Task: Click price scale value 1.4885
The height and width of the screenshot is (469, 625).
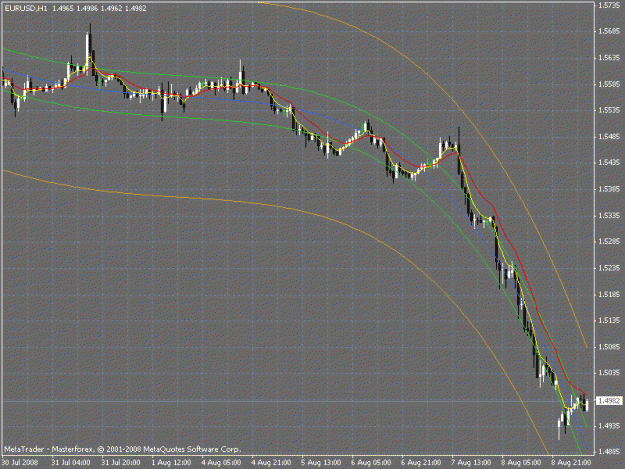Action: point(609,452)
